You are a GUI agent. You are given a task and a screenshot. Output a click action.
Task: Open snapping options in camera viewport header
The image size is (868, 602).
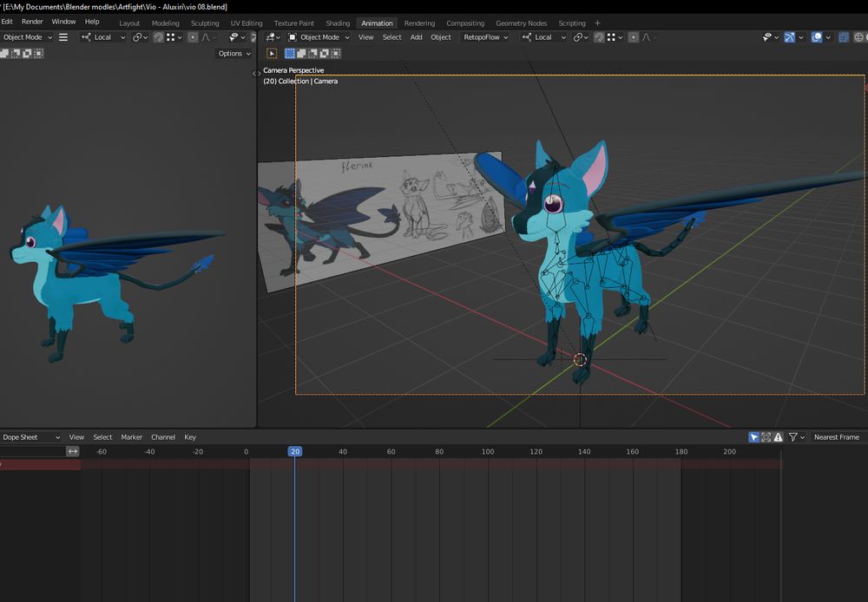(x=615, y=37)
